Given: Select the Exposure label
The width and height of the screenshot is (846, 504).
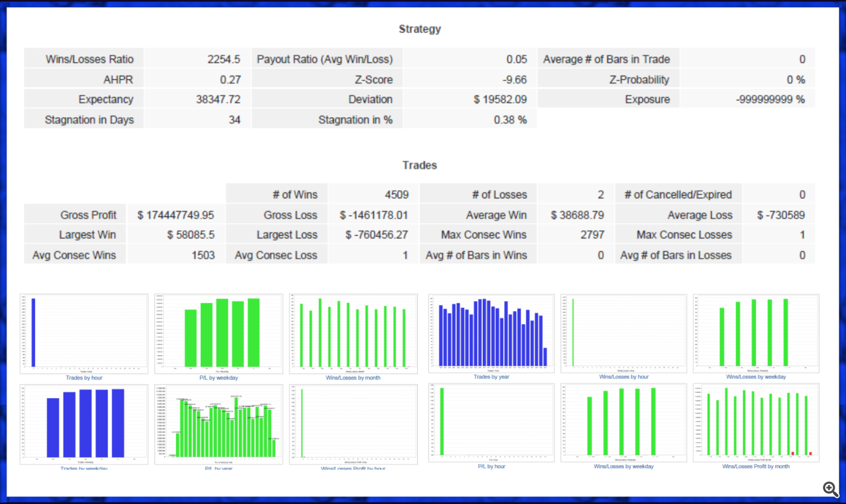Looking at the screenshot, I should click(647, 99).
